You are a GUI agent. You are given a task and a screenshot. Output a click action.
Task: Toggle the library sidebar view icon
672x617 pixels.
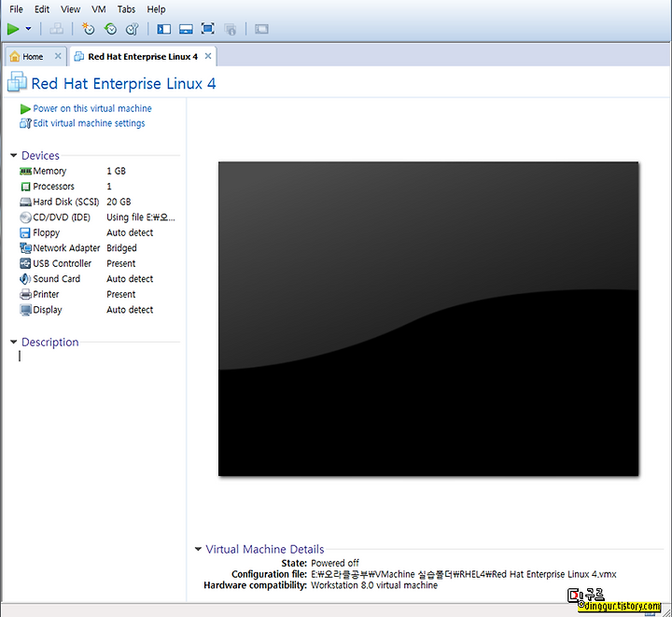coord(163,29)
